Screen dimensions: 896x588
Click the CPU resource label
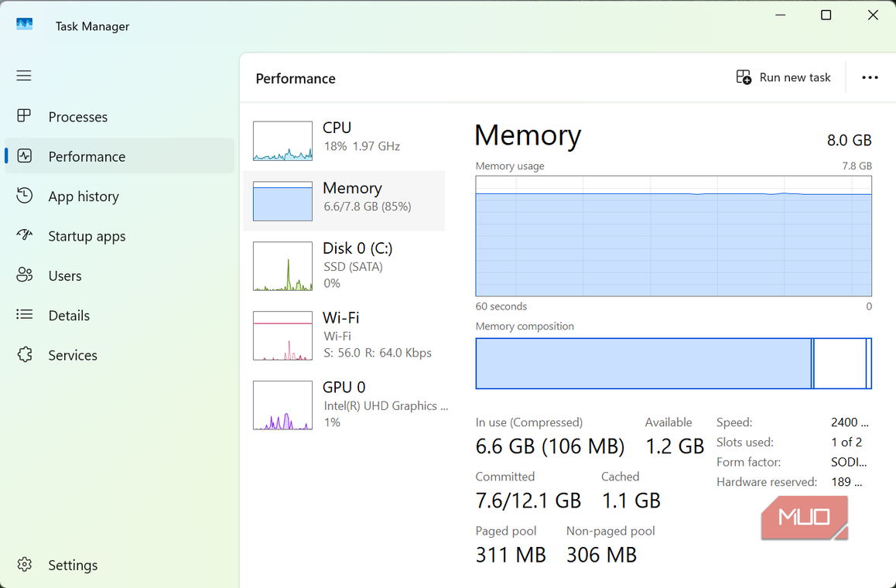[337, 128]
